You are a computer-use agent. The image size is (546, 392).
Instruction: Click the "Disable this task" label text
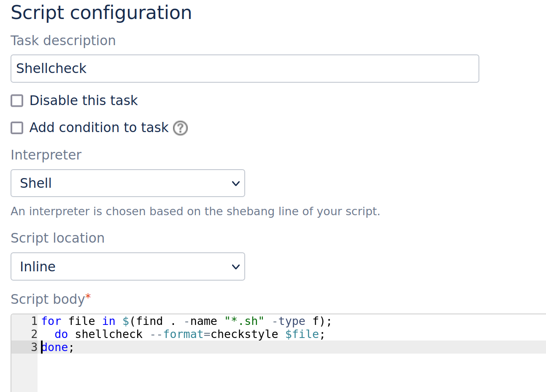[84, 101]
